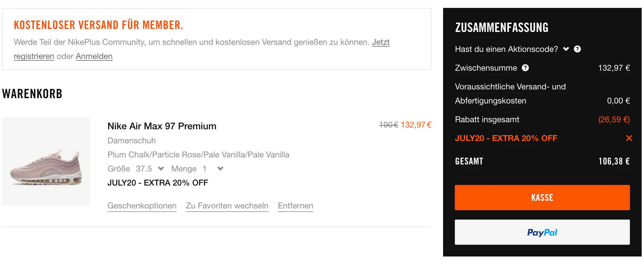Select the size value 37.5
Image resolution: width=644 pixels, height=277 pixels.
(144, 169)
